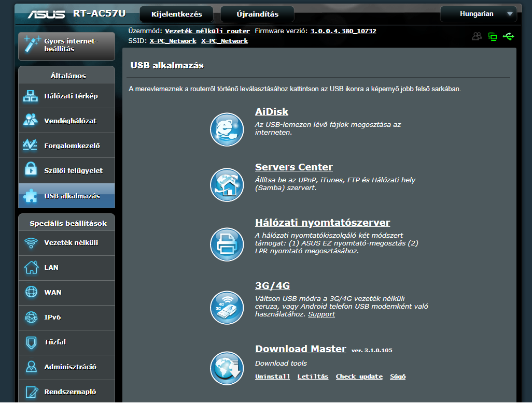The width and height of the screenshot is (532, 405).
Task: Click the green USB status icon
Action: [508, 36]
